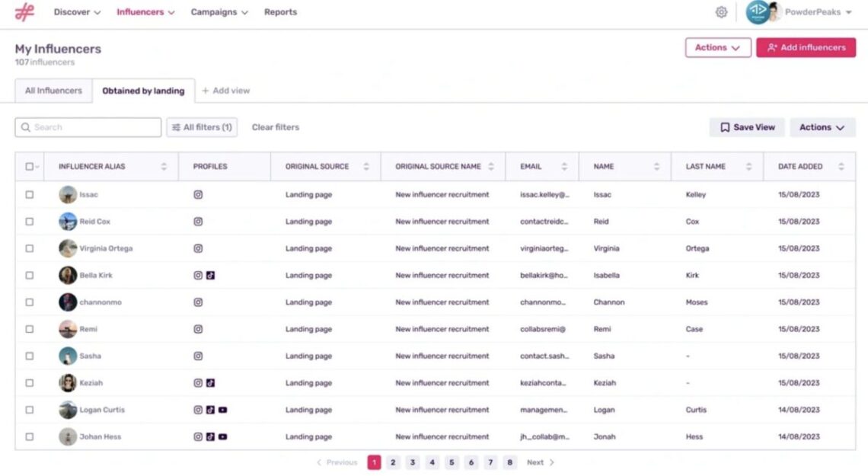Screen dimensions: 868x476
Task: Click the TikTok icon on Bella Kirk's row
Action: coord(209,275)
